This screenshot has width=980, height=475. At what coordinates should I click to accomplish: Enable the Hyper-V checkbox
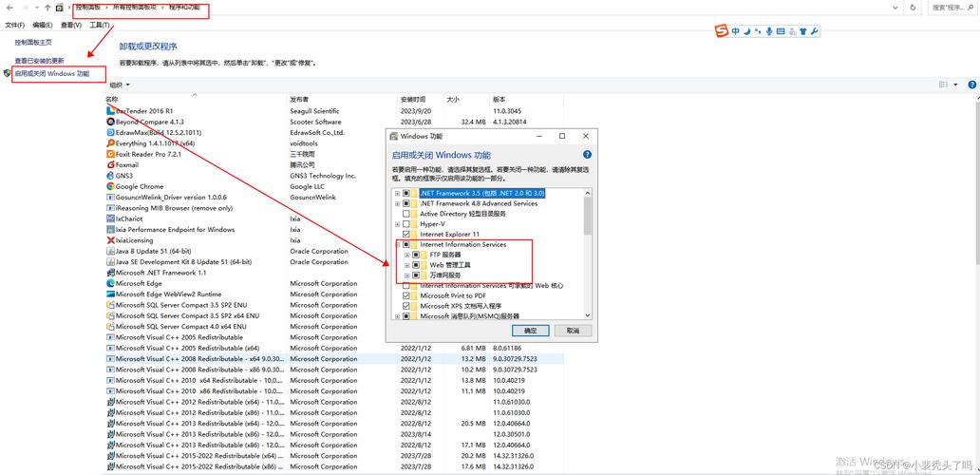pos(406,224)
